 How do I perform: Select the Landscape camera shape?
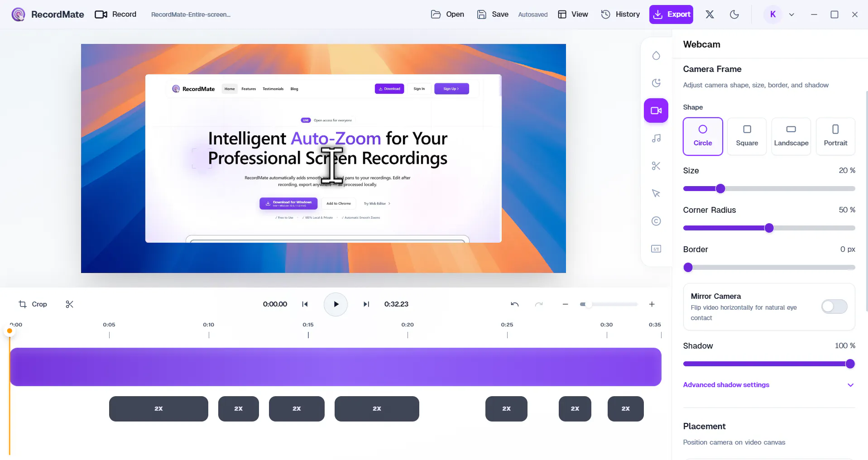(791, 136)
